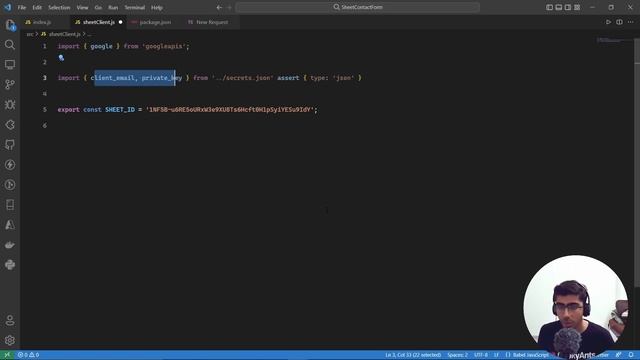Click the SHEET_ID constant name on line 5
640x360 pixels.
pos(120,110)
